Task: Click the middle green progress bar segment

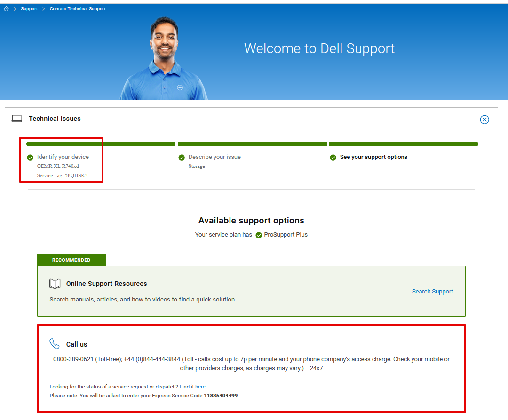Action: [252, 144]
